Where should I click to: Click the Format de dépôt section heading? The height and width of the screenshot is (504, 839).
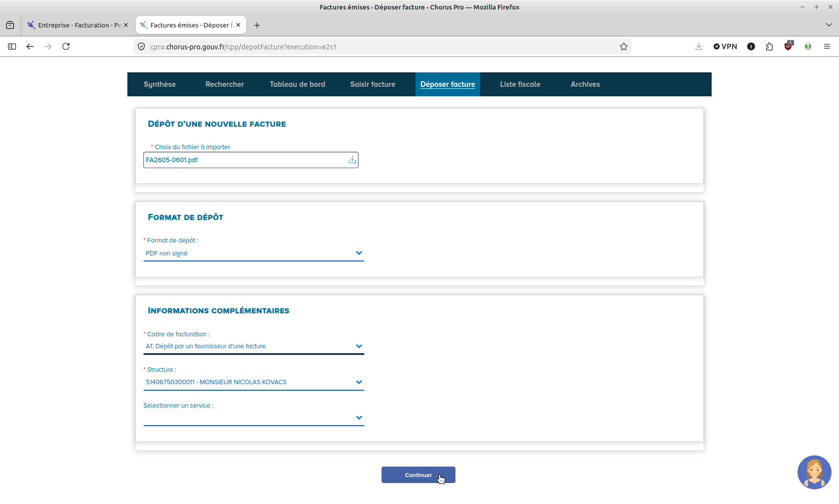(186, 217)
